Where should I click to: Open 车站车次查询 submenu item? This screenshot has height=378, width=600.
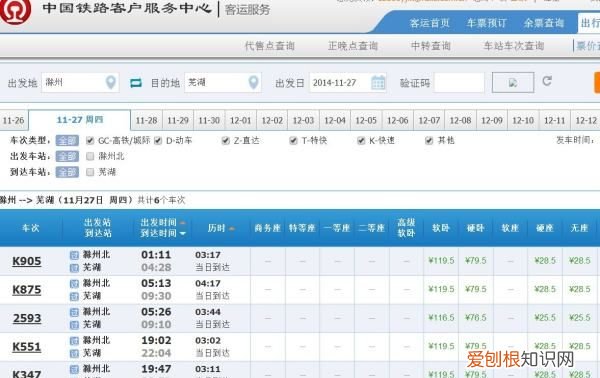click(x=514, y=46)
